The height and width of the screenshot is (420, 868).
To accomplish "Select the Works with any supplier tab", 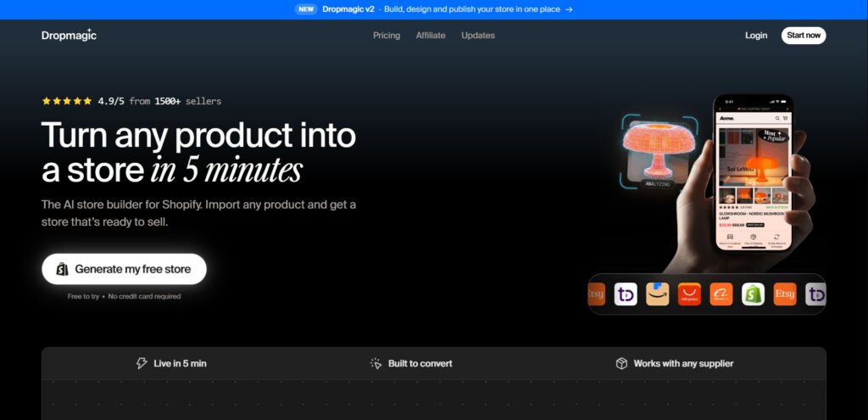I will [674, 363].
